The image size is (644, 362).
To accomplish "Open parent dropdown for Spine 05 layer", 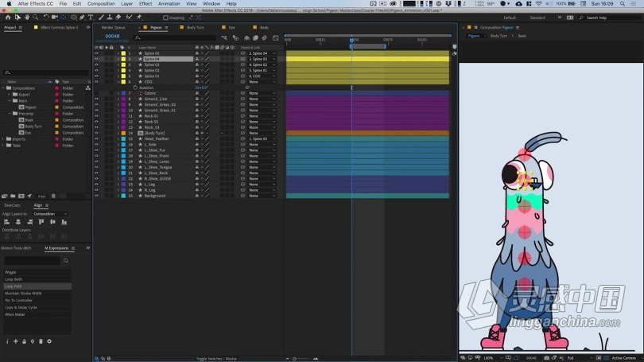I will (262, 53).
